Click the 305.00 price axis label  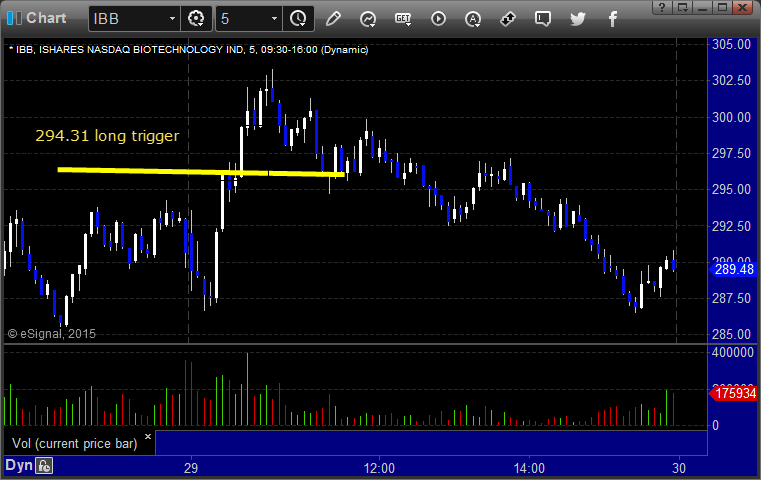731,44
